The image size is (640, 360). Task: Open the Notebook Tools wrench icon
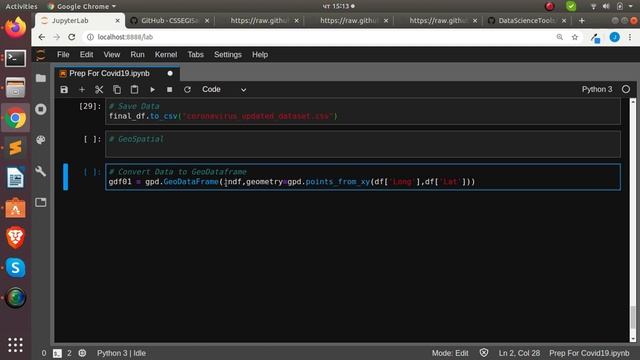point(41,171)
